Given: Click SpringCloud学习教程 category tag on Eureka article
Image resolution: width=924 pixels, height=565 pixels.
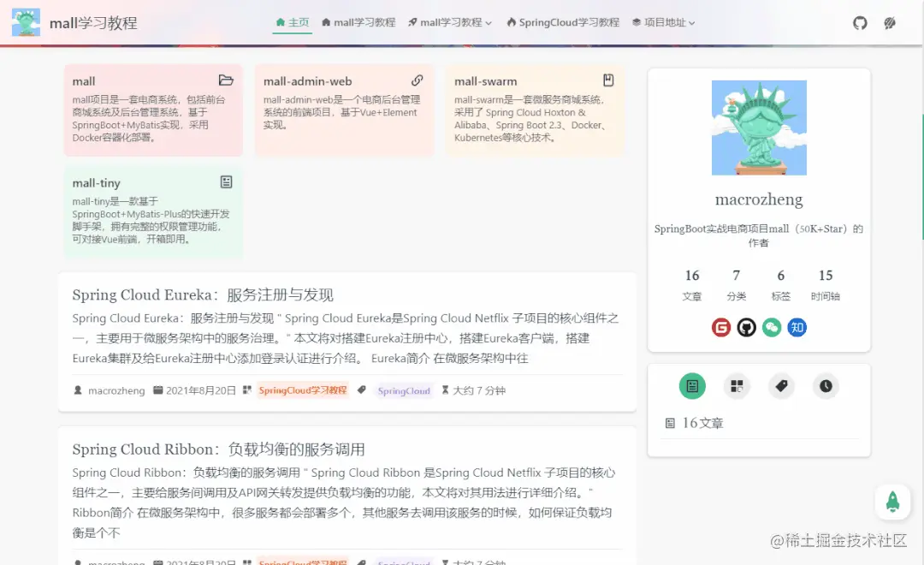Looking at the screenshot, I should pyautogui.click(x=303, y=390).
